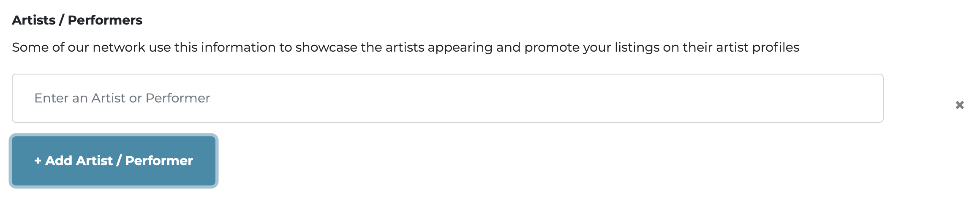Click the placeholder text 'Enter an Artist or Performer'
Screen dimensions: 980x199
coord(122,98)
